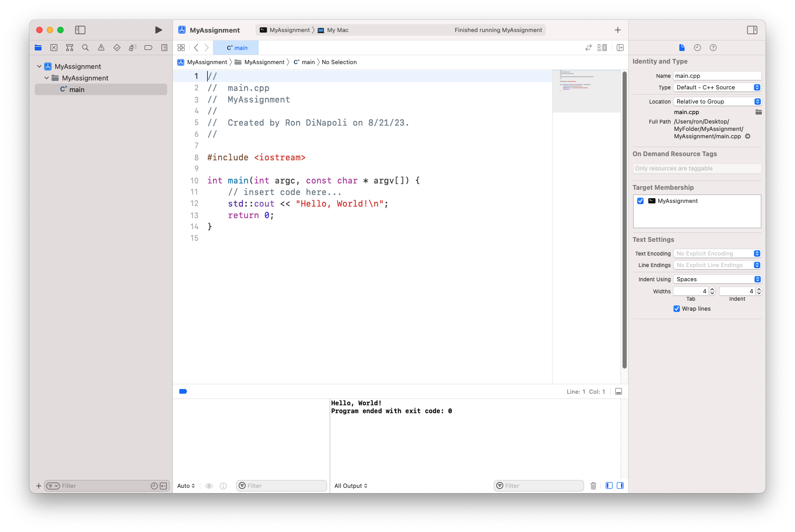The height and width of the screenshot is (532, 795).
Task: Open the Indent Using Spaces dropdown
Action: point(717,279)
